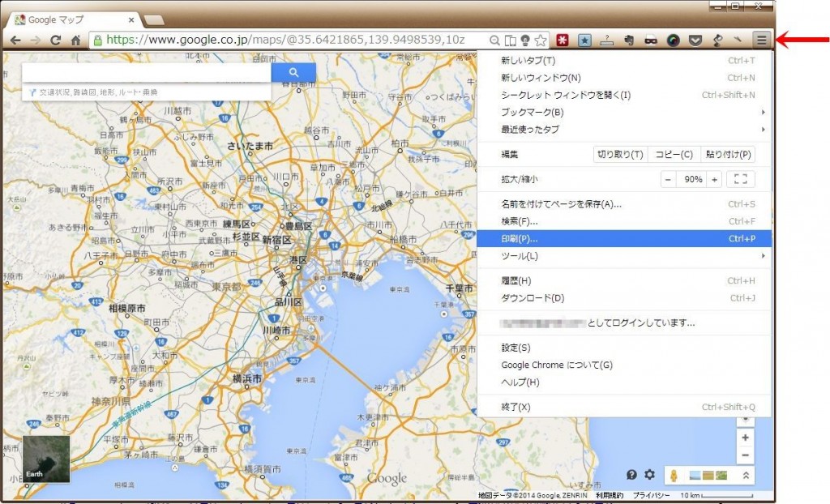Open the red asterisk LastPass extension

pyautogui.click(x=563, y=41)
